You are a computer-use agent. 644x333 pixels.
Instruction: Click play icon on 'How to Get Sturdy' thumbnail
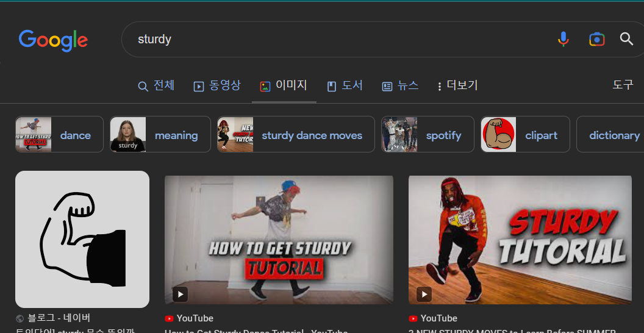pos(180,295)
